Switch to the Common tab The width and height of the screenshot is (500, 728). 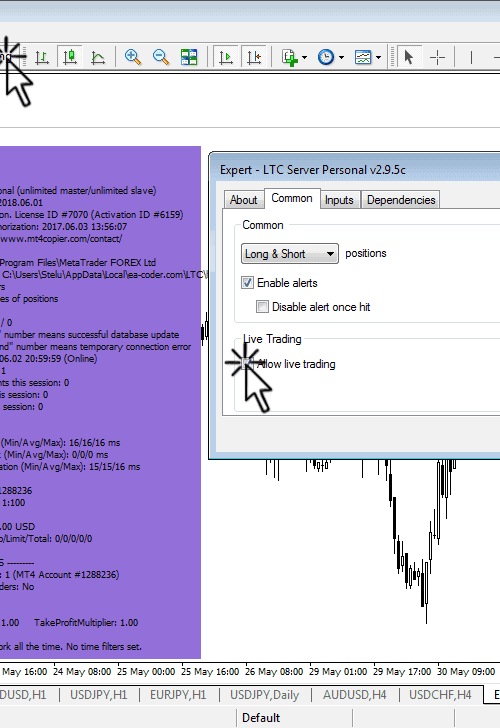tap(292, 198)
